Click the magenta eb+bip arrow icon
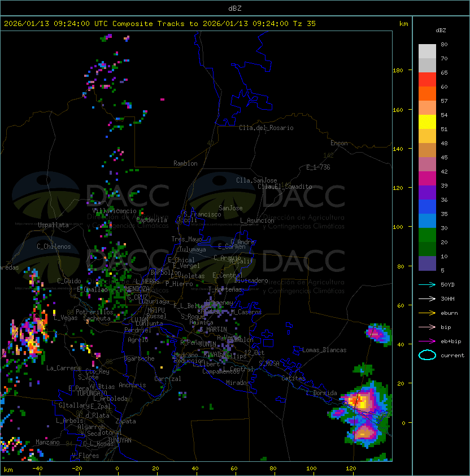Screen dimensions: 470x476 pyautogui.click(x=427, y=341)
